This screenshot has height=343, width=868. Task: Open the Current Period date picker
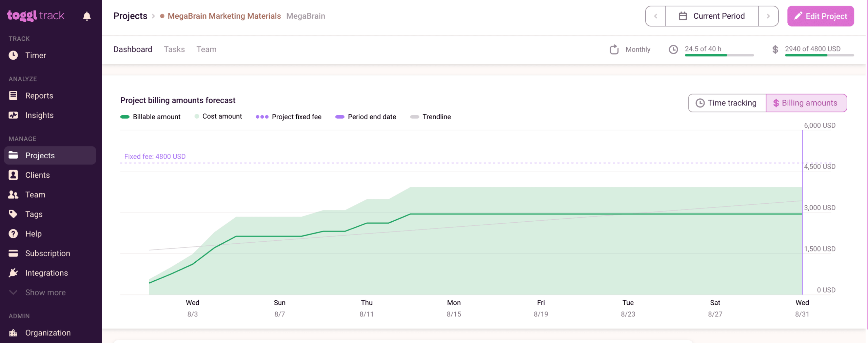712,16
